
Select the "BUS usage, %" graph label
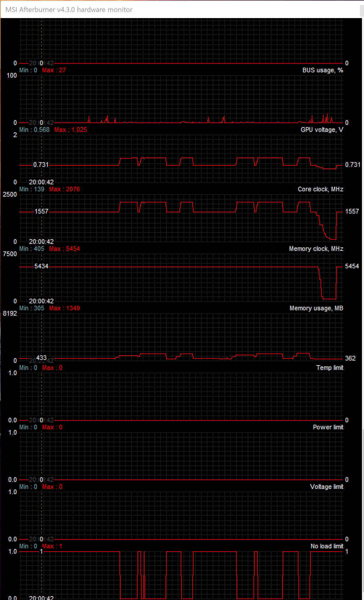323,70
